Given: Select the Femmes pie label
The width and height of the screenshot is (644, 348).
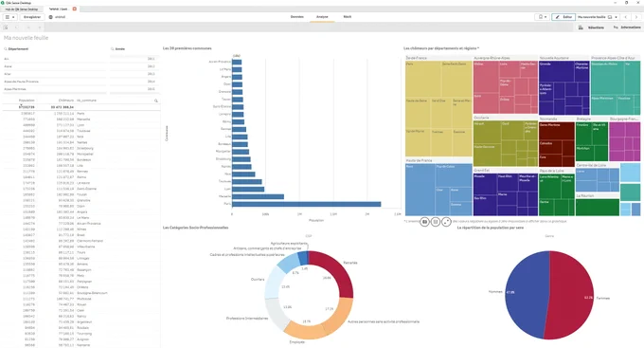Looking at the screenshot, I should pyautogui.click(x=603, y=298).
